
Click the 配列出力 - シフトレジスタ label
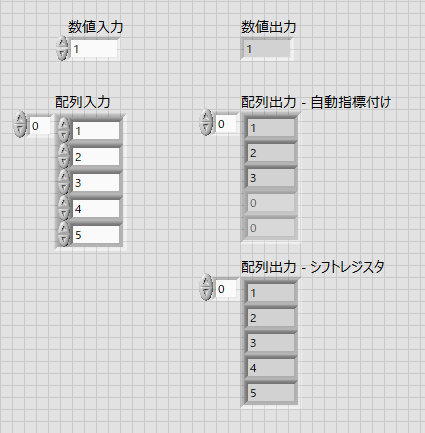point(313,267)
